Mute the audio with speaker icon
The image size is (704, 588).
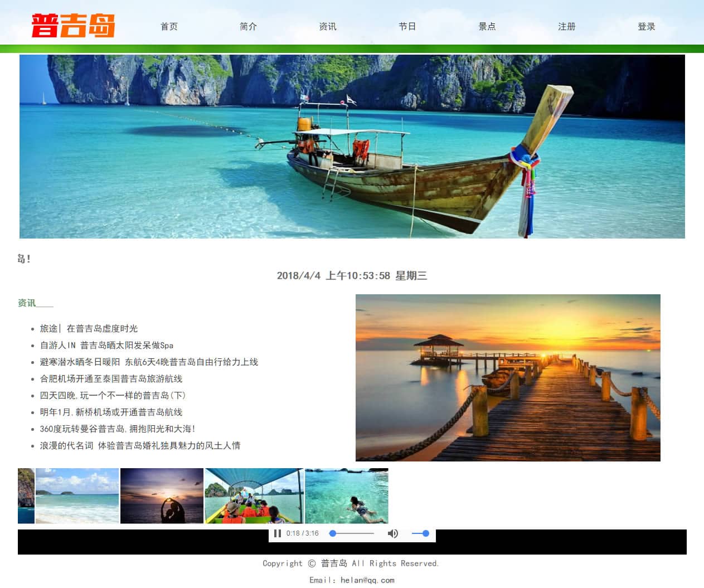[x=393, y=533]
